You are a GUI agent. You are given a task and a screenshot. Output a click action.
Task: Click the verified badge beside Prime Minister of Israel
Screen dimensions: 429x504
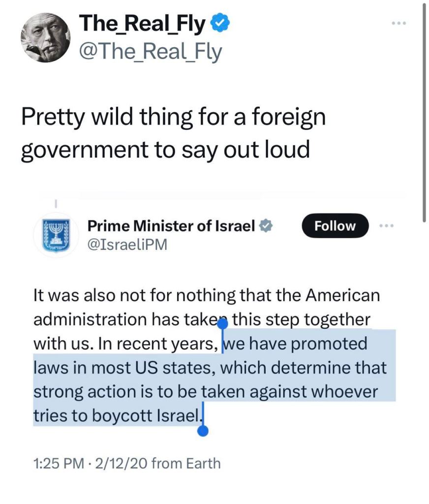(267, 226)
